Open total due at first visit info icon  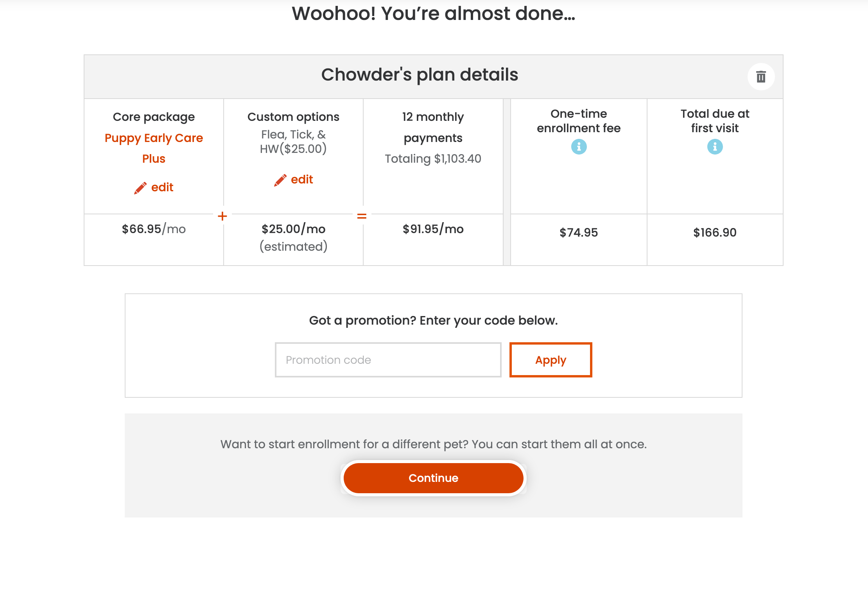click(x=715, y=147)
